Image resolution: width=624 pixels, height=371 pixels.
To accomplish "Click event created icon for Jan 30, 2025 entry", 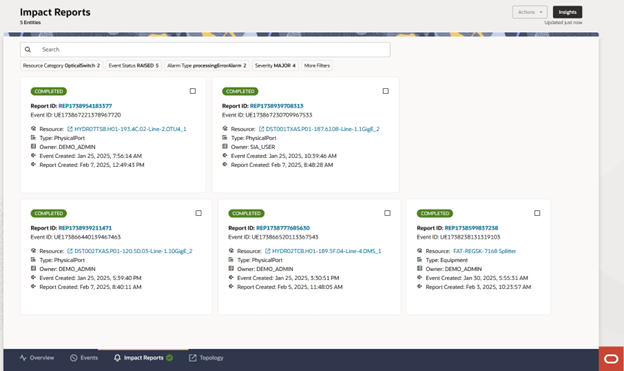I will pyautogui.click(x=419, y=277).
